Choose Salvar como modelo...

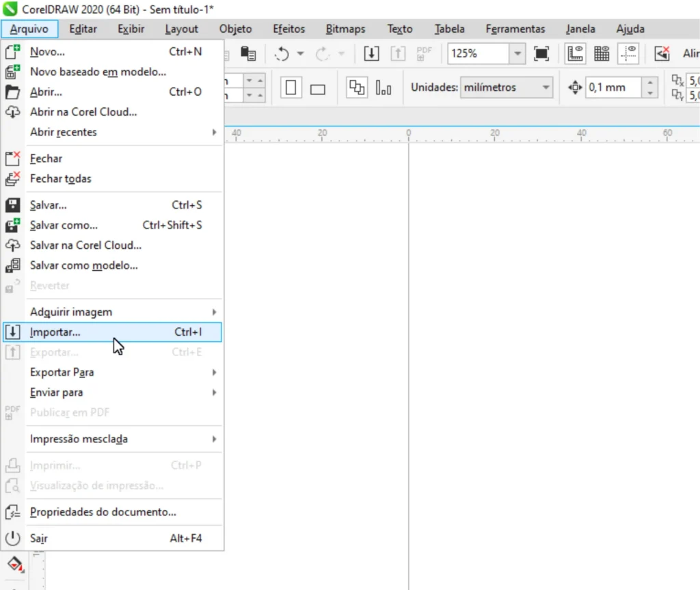pos(111,265)
